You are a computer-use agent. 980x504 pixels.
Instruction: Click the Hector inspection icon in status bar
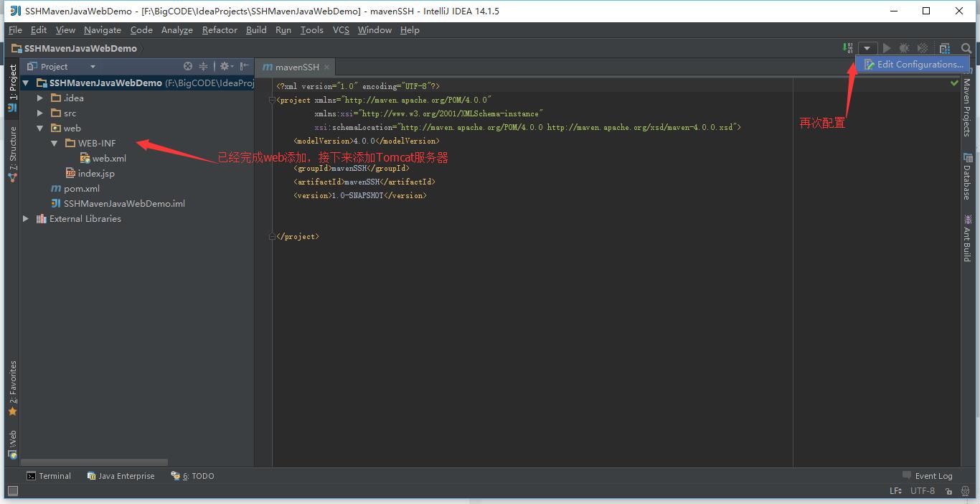[x=966, y=491]
